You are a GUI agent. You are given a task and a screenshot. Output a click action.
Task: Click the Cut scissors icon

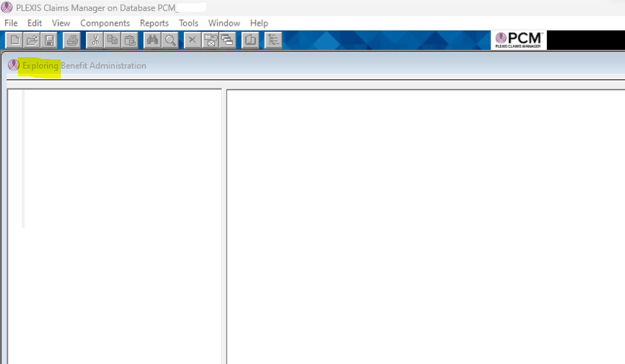click(x=95, y=40)
